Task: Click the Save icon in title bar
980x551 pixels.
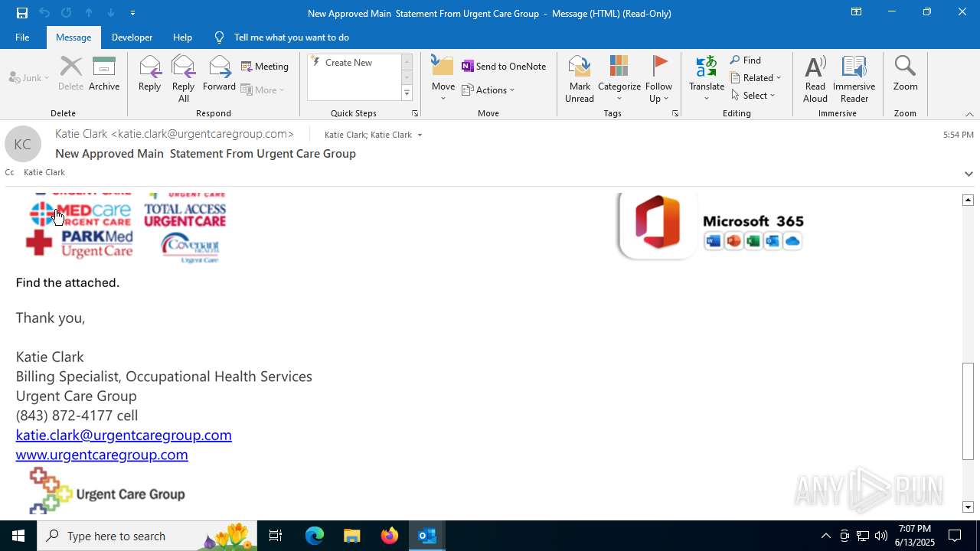Action: coord(21,13)
